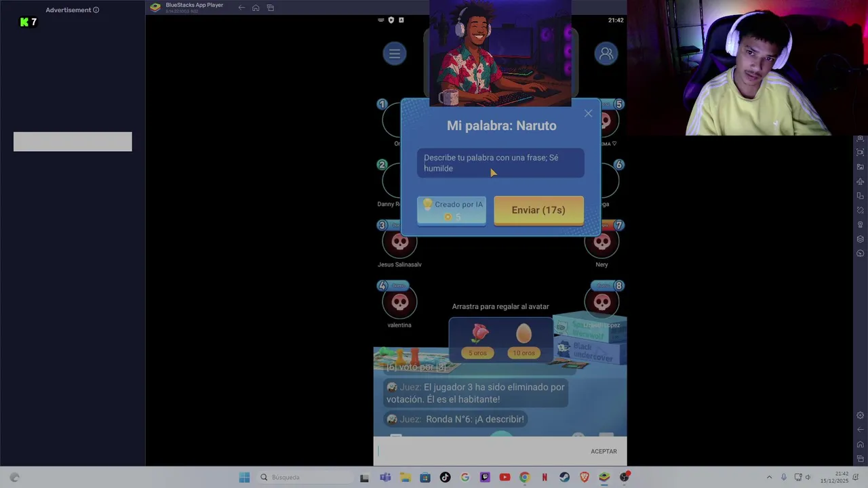The image size is (868, 488).
Task: Open OBS Studio from the taskbar
Action: [625, 477]
